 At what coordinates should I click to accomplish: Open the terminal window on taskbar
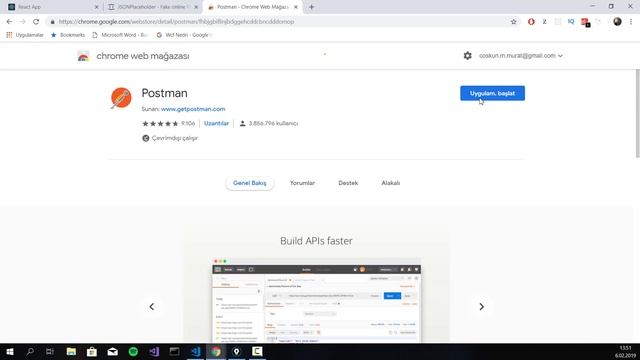click(174, 351)
